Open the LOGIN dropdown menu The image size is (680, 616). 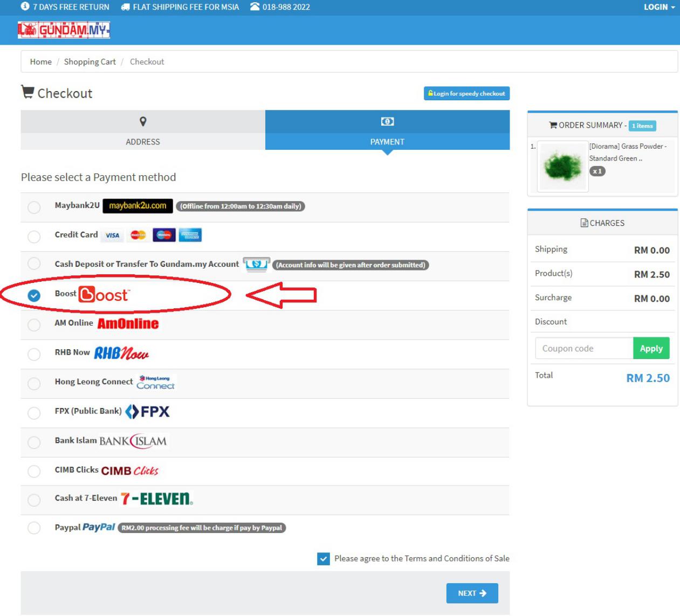point(659,7)
